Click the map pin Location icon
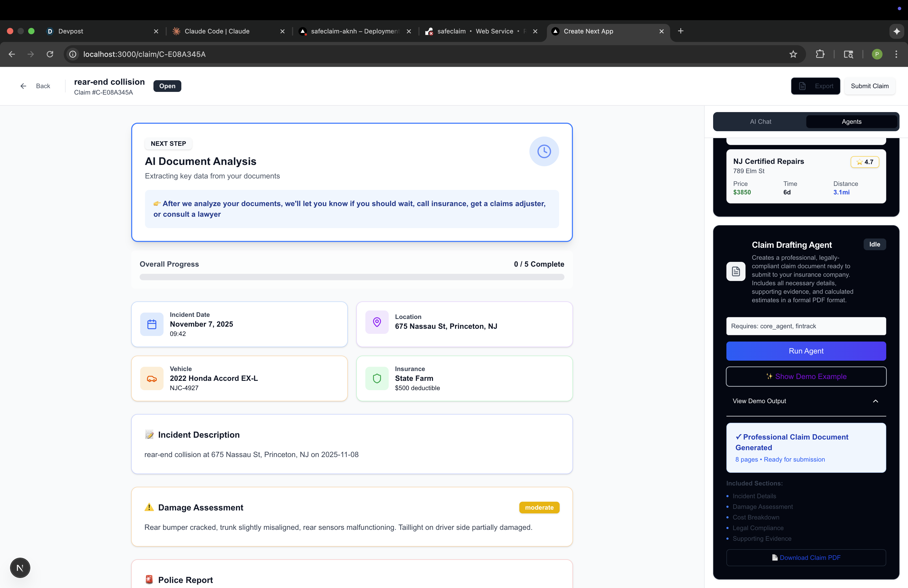 (376, 322)
